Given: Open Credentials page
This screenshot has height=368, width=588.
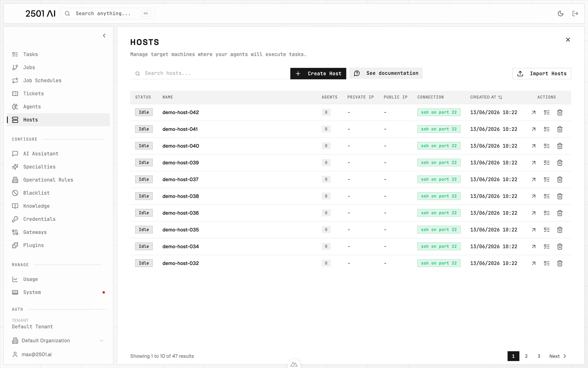Looking at the screenshot, I should (x=58, y=219).
